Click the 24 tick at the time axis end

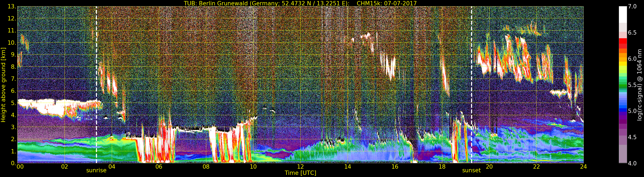coord(583,167)
